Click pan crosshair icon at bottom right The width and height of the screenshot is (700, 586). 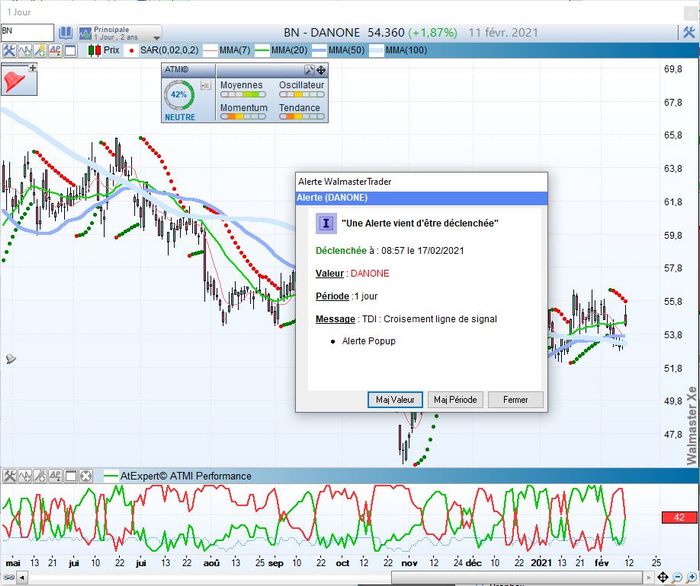tap(663, 577)
